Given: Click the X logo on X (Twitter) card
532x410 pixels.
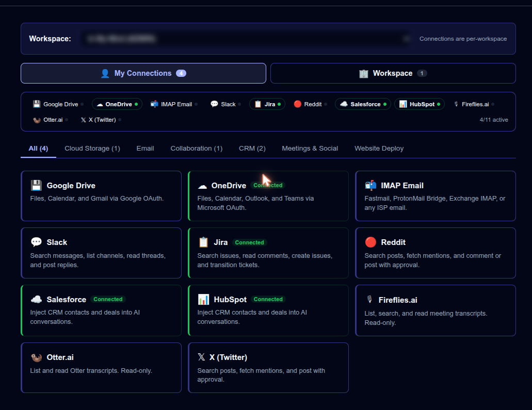Looking at the screenshot, I should click(x=201, y=357).
